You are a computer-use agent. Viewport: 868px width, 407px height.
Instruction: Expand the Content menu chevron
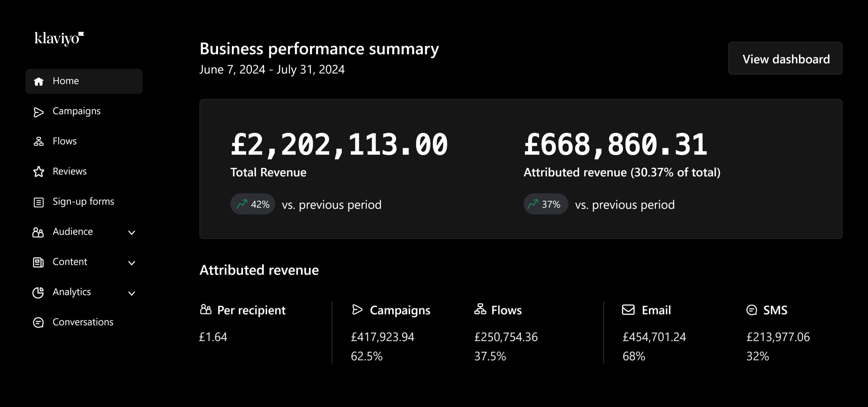(x=132, y=263)
